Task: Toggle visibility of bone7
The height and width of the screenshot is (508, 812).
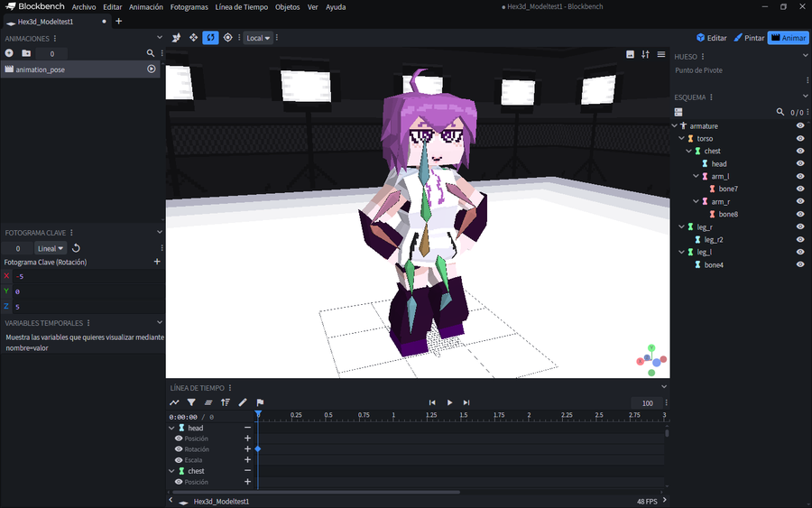Action: [x=800, y=189]
